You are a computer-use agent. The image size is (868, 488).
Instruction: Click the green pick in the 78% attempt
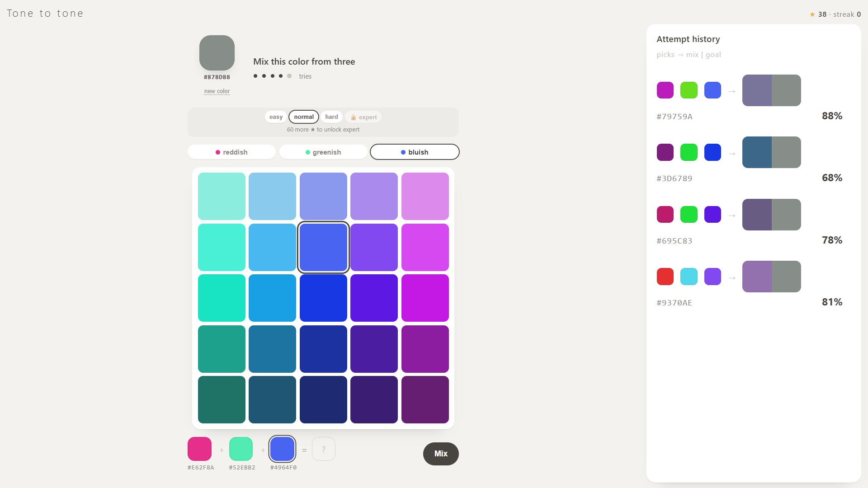point(689,215)
